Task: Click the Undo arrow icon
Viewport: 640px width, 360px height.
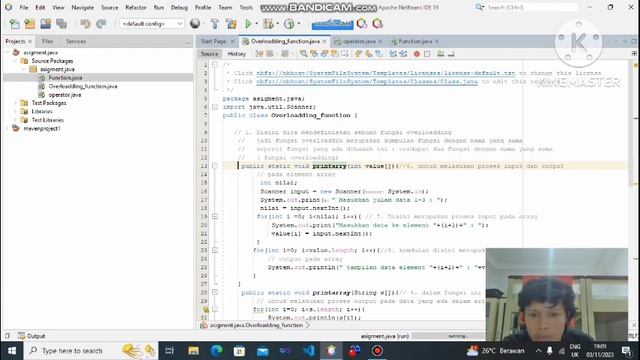Action: (x=85, y=24)
